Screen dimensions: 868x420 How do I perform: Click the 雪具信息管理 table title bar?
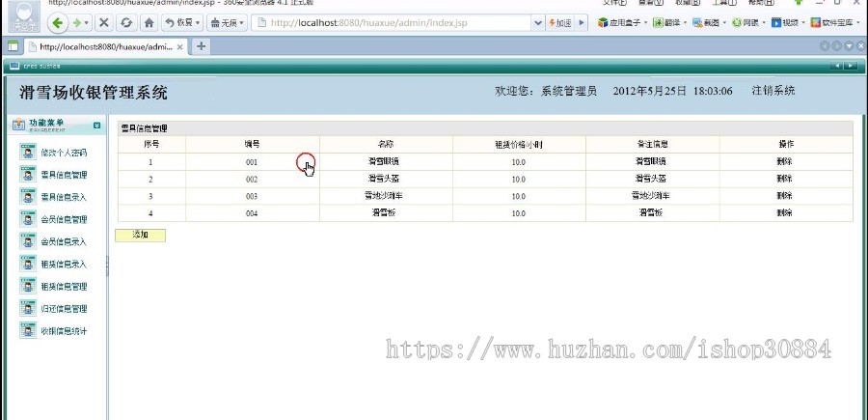(x=485, y=128)
